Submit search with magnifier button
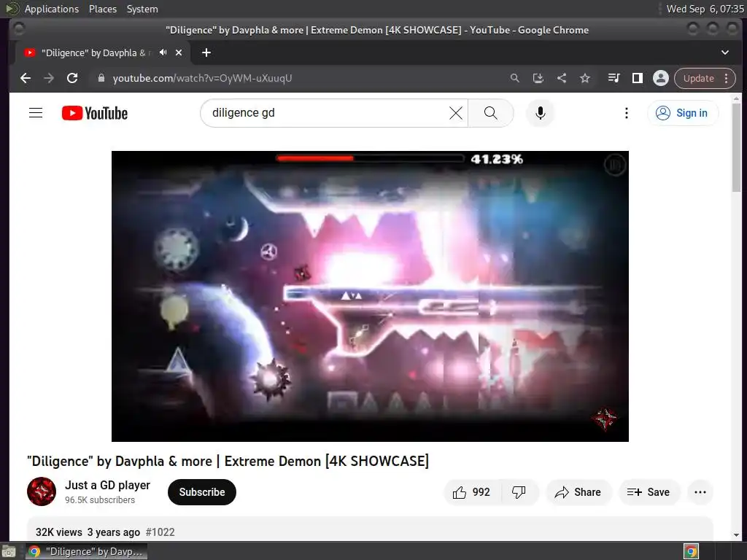747x560 pixels. (491, 113)
